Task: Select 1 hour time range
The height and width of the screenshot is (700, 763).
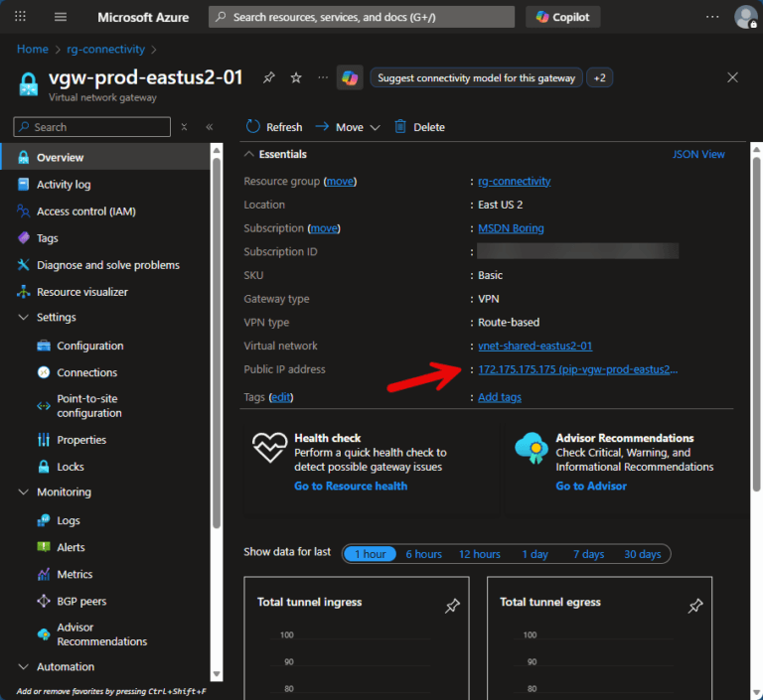Action: click(x=371, y=554)
